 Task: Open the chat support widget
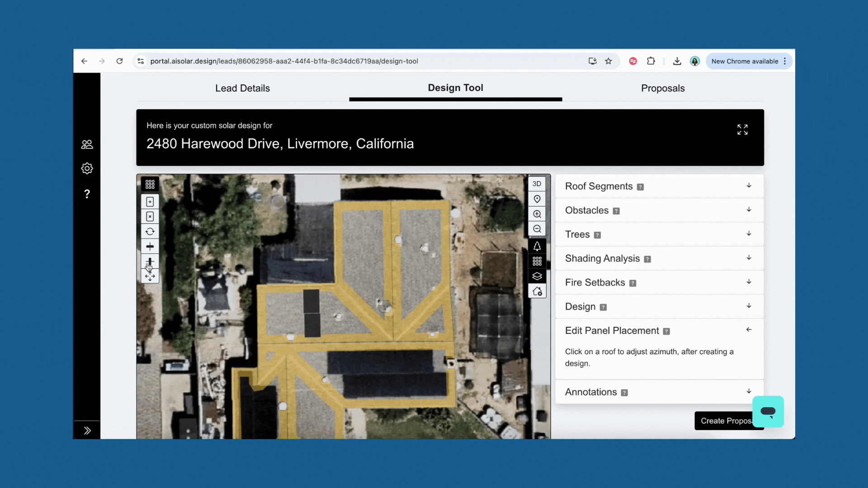point(768,412)
